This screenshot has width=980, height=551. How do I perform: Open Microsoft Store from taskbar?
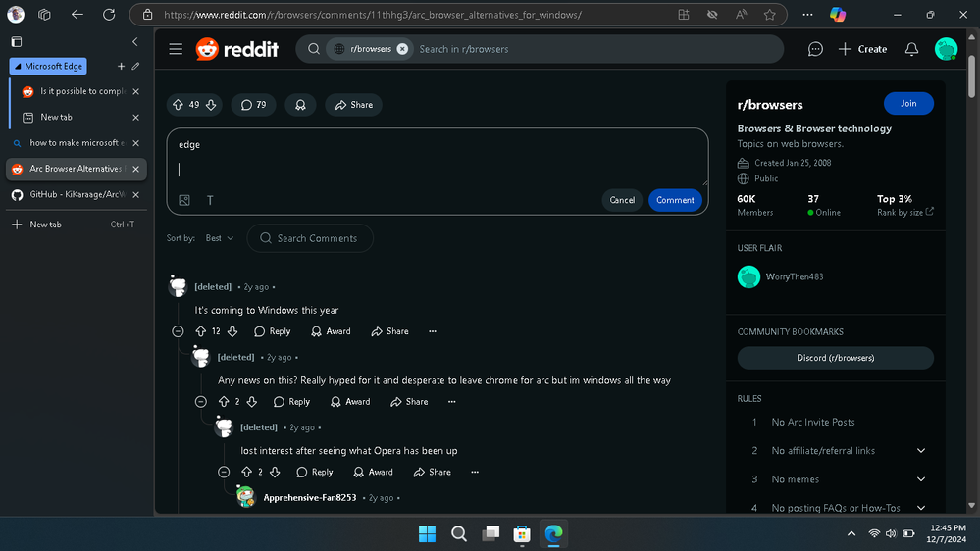(x=522, y=533)
